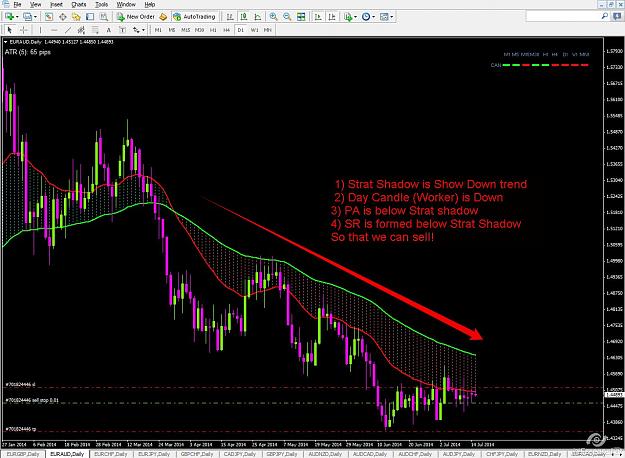Click the New Chart icon
The width and height of the screenshot is (625, 458).
click(9, 17)
